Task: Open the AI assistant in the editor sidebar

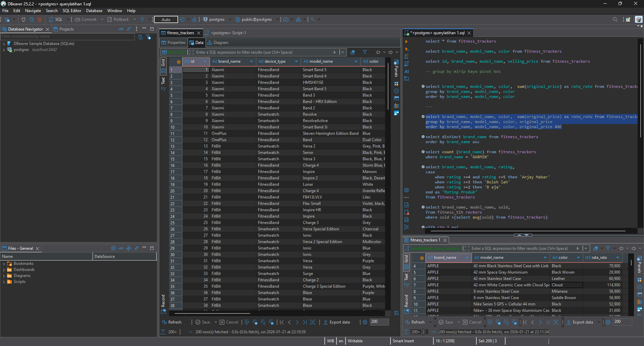Action: click(406, 71)
